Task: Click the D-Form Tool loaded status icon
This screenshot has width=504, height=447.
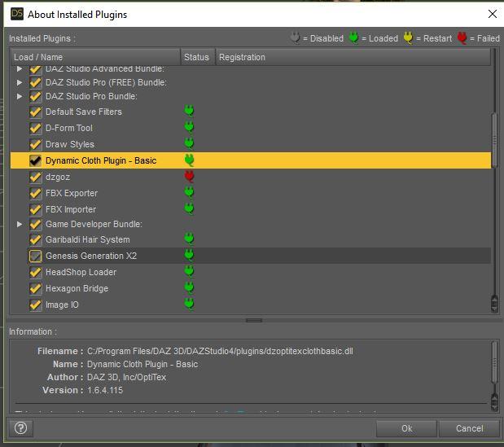Action: (189, 128)
